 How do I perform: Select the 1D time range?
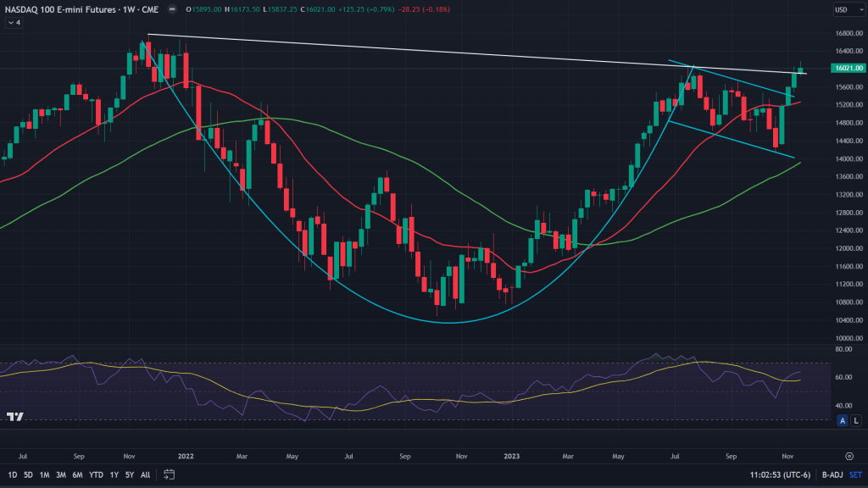click(14, 474)
